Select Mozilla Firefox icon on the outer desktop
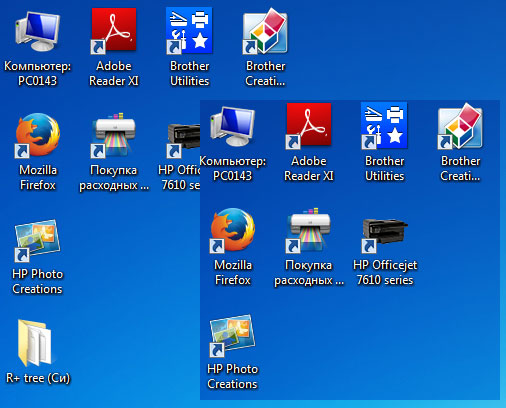This screenshot has width=506, height=408. click(x=38, y=135)
